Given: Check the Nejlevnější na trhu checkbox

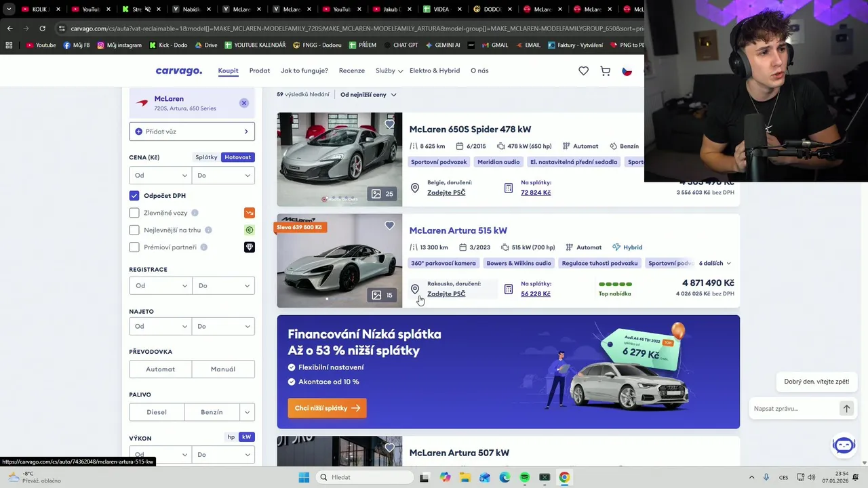Looking at the screenshot, I should point(134,230).
